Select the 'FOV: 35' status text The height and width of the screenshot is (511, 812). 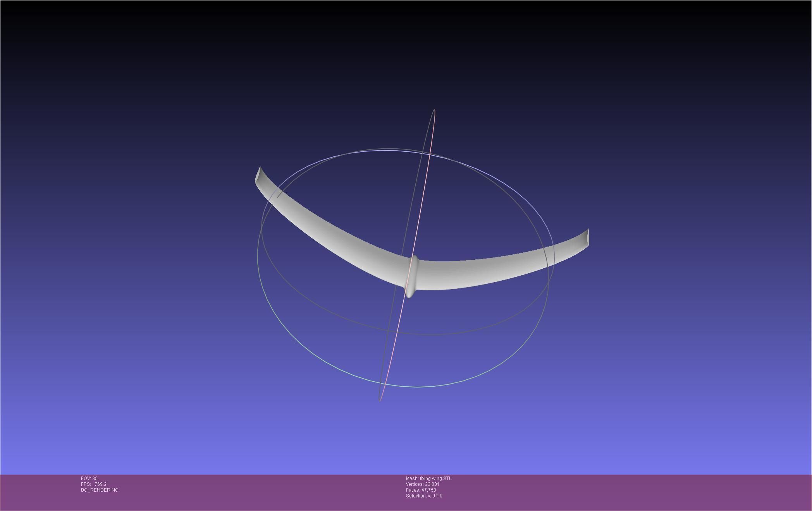89,478
